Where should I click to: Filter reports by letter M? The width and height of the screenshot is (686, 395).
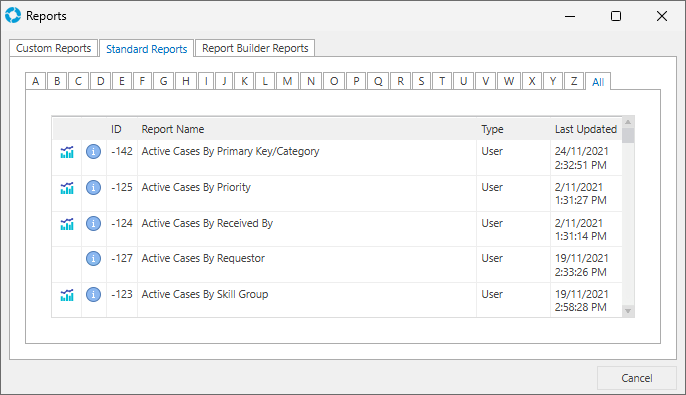click(287, 81)
